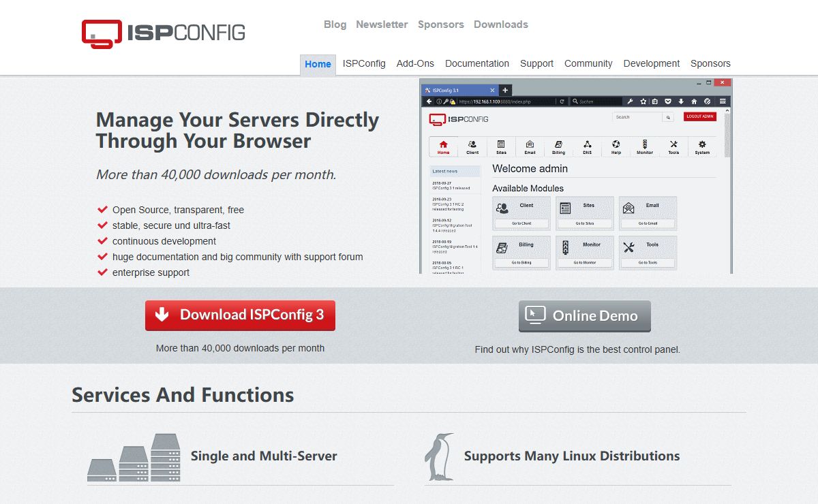
Task: Open the Sponsors link in the top row
Action: point(440,25)
